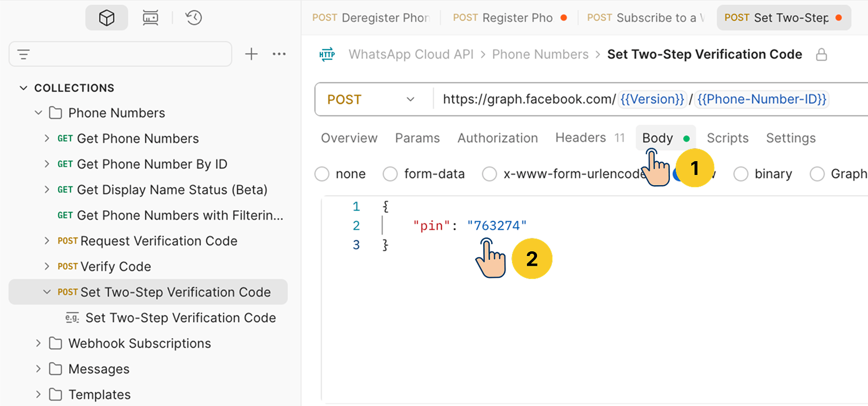This screenshot has width=868, height=406.
Task: Open the Collections cube icon in sidebar
Action: point(107,18)
